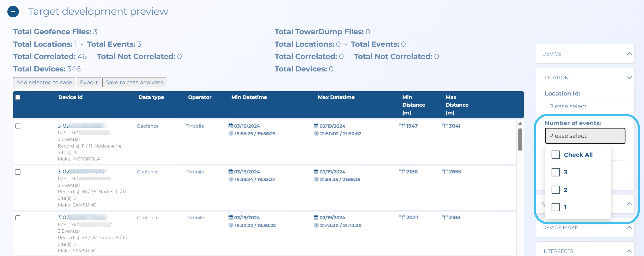Click the table scrollbar up arrow
Image resolution: width=644 pixels, height=256 pixels.
520,124
